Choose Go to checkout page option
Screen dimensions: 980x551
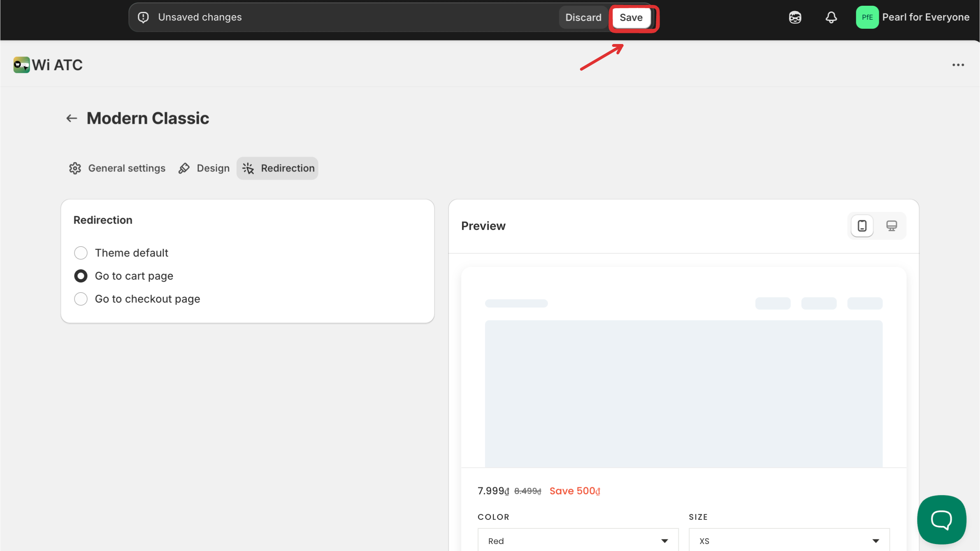tap(81, 299)
